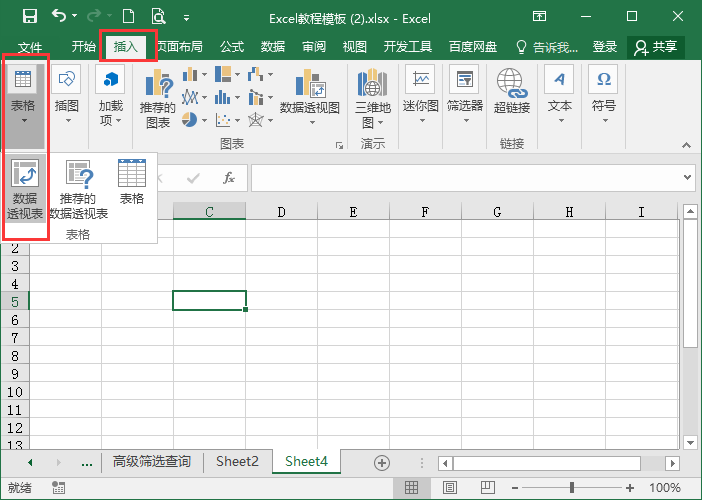702x500 pixels.
Task: Expand the 迷你图 sparklines dropdown
Action: point(420,121)
